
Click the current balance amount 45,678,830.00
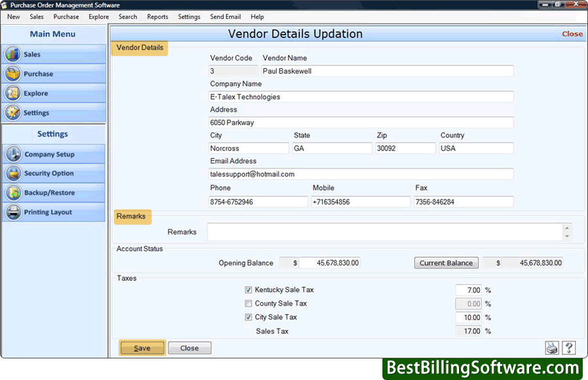coord(532,263)
